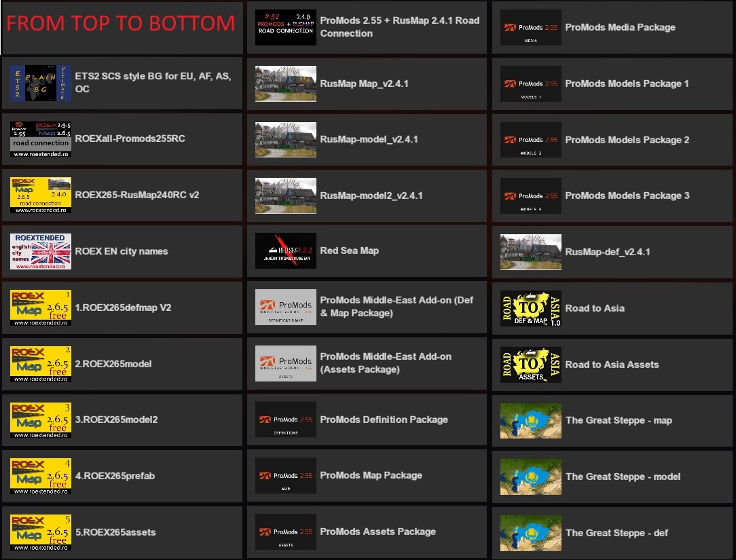Click the 'ProMods Assets Package' label
736x560 pixels.
(x=378, y=532)
